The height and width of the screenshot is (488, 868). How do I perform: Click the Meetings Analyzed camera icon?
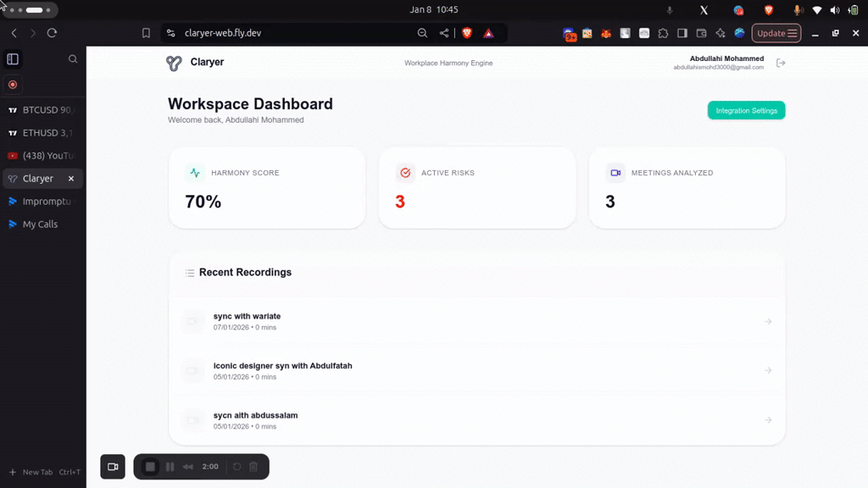coord(615,173)
